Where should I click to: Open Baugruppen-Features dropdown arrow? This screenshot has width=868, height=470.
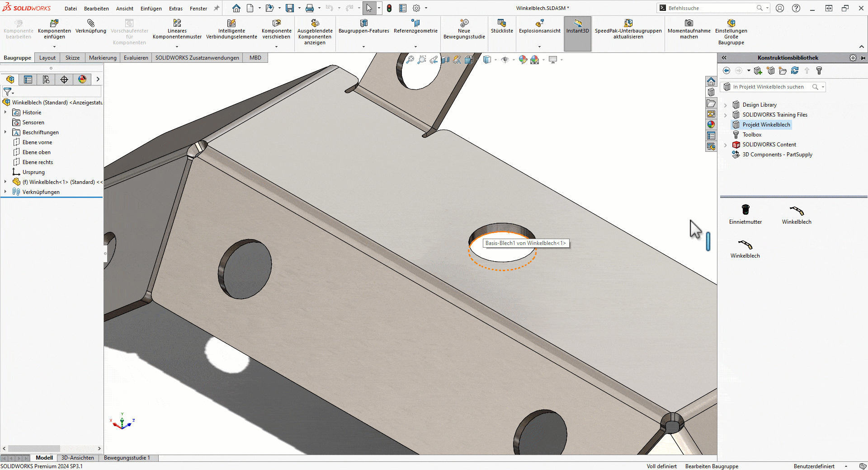(x=363, y=47)
